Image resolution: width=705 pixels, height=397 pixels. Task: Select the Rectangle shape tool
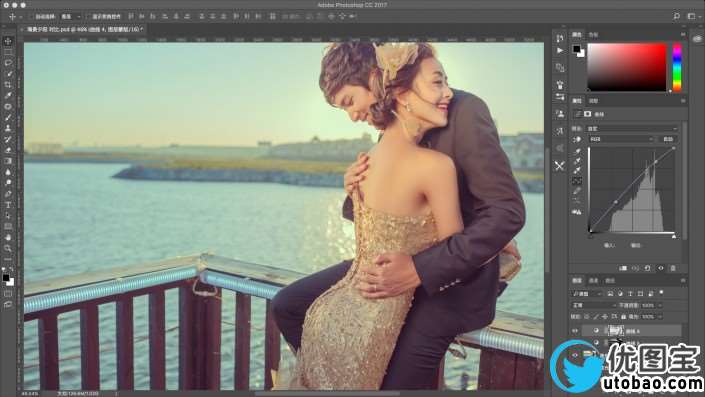(x=8, y=226)
